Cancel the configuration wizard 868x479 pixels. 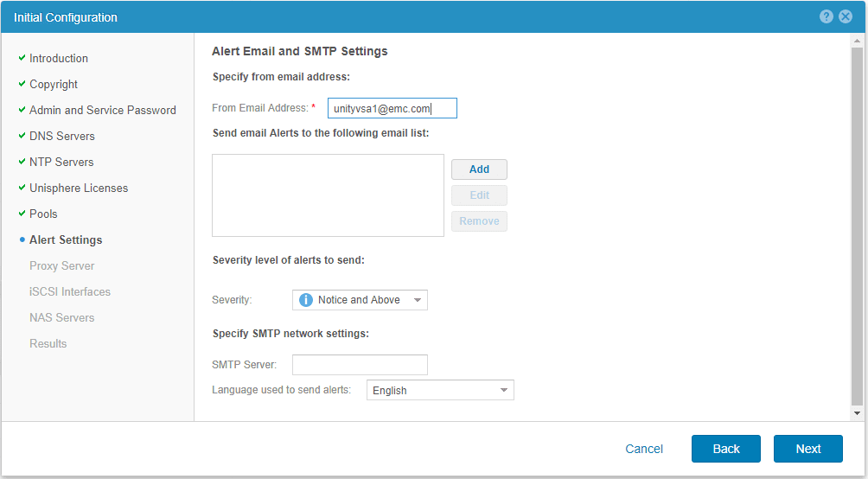coord(644,449)
